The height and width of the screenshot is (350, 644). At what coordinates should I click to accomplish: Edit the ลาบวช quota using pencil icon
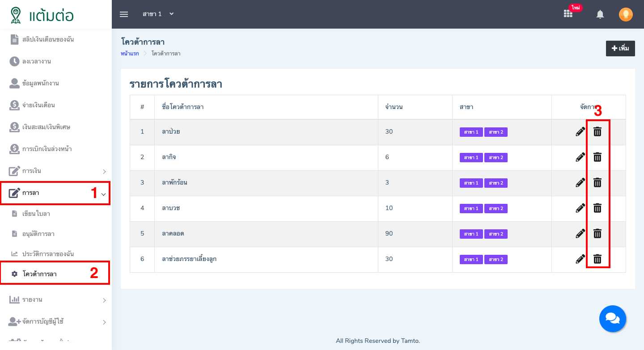[x=580, y=208]
